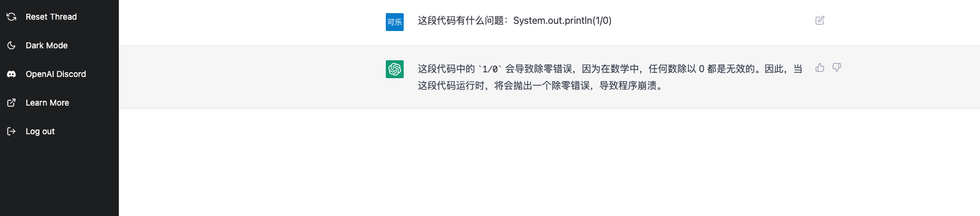Select the Log out text
This screenshot has width=980, height=216.
(40, 131)
